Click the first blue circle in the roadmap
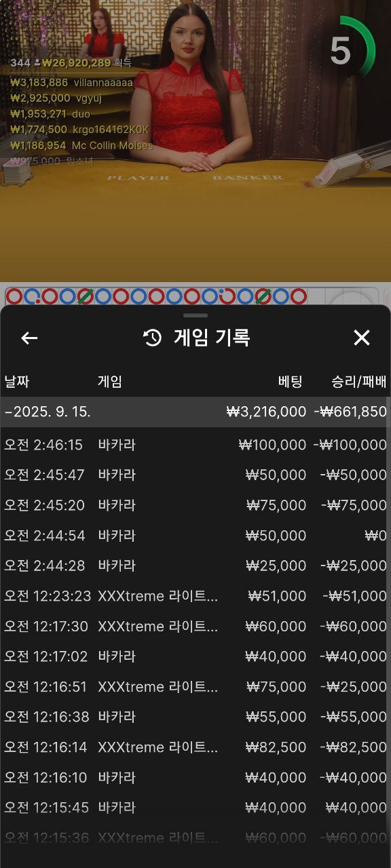 click(14, 296)
